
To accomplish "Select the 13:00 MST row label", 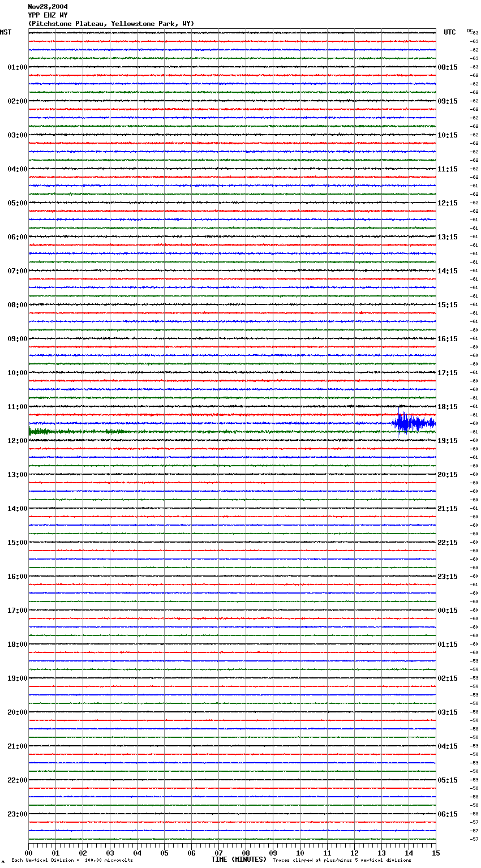I will coord(18,475).
